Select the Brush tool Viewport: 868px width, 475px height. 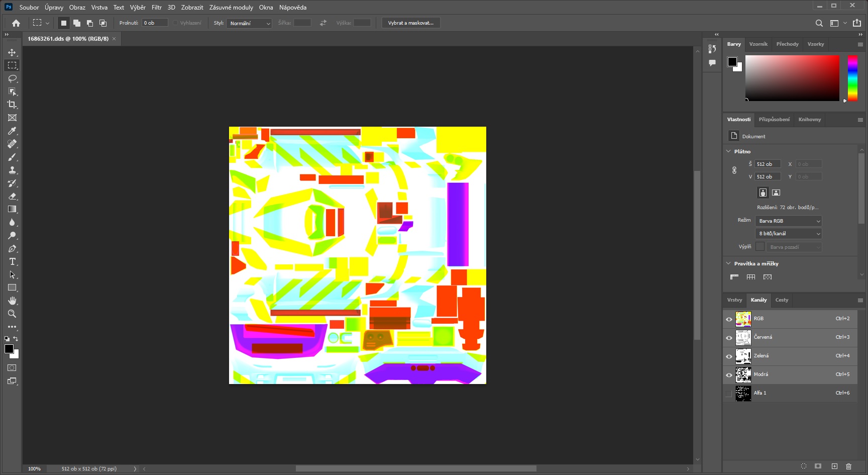click(12, 157)
